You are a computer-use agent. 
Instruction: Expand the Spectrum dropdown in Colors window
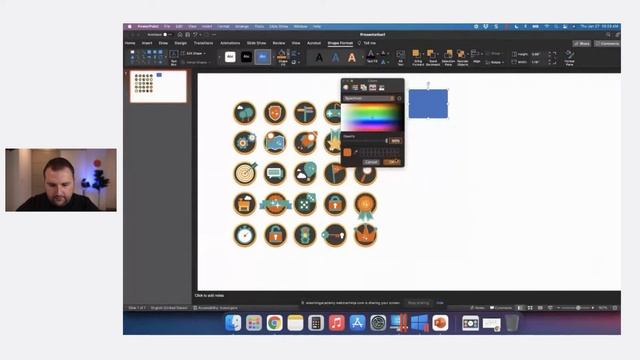(369, 98)
